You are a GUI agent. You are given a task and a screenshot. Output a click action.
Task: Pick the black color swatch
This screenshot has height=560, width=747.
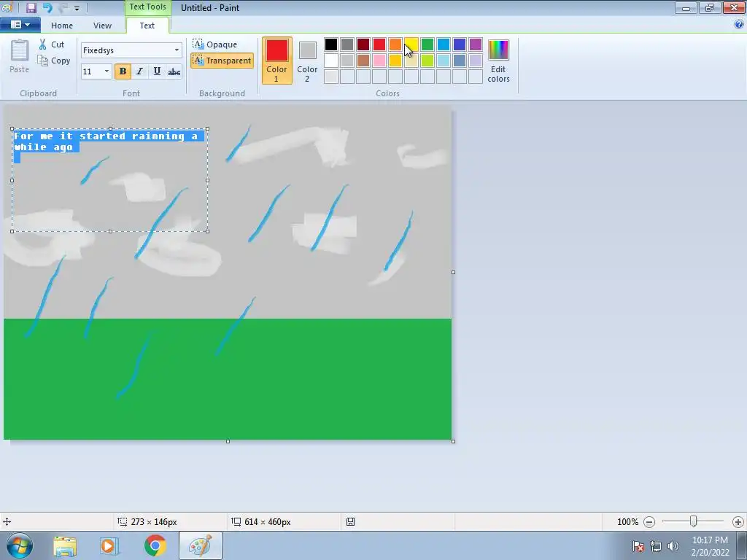(x=331, y=44)
